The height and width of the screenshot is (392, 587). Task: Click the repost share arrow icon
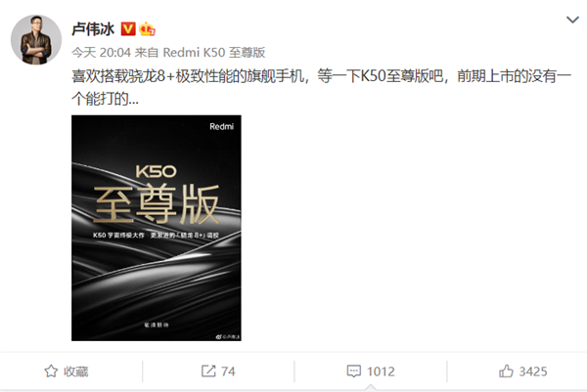coord(208,371)
